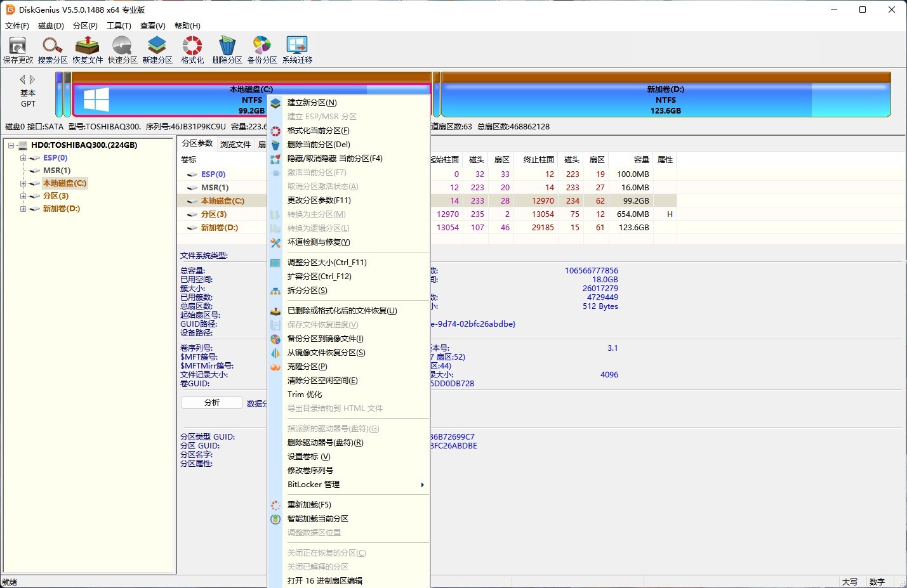Go to next disk arrow
The image size is (907, 588).
click(x=33, y=79)
